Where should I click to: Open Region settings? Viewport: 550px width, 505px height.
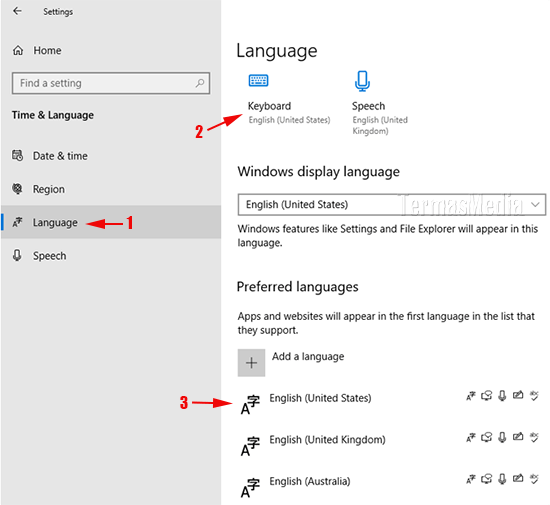pos(48,189)
